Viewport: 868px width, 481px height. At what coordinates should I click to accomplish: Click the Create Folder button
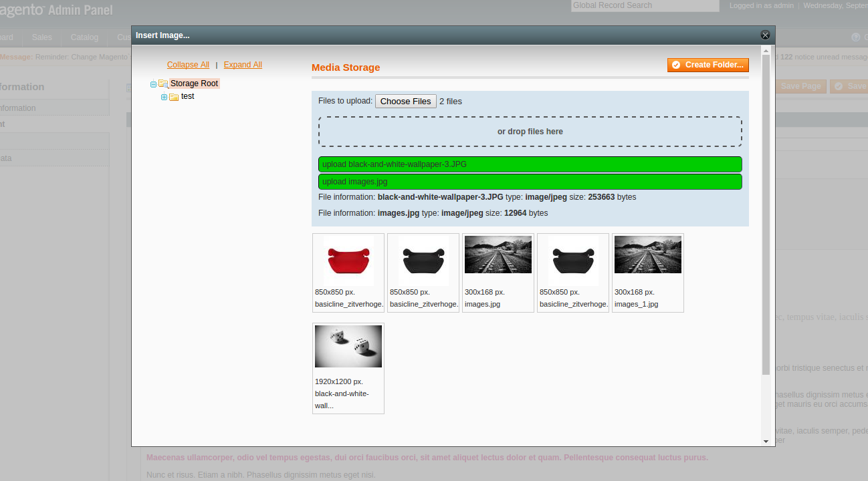point(708,65)
